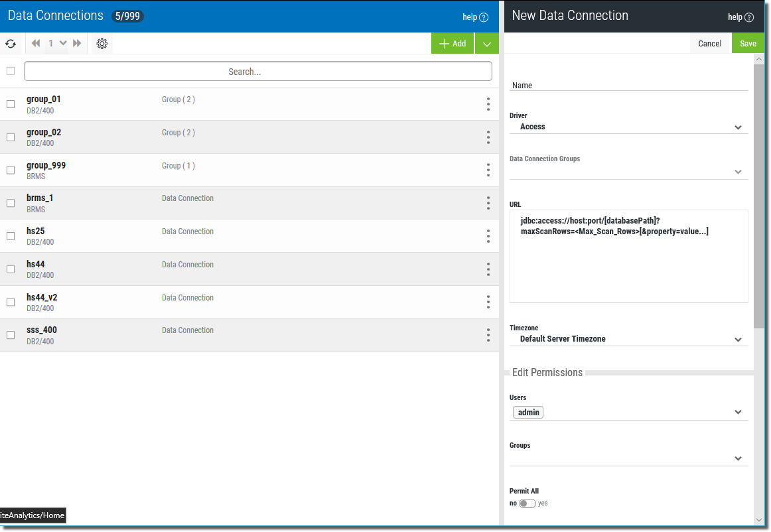This screenshot has height=532, width=771.
Task: Open the Groups permissions dropdown
Action: (628, 458)
